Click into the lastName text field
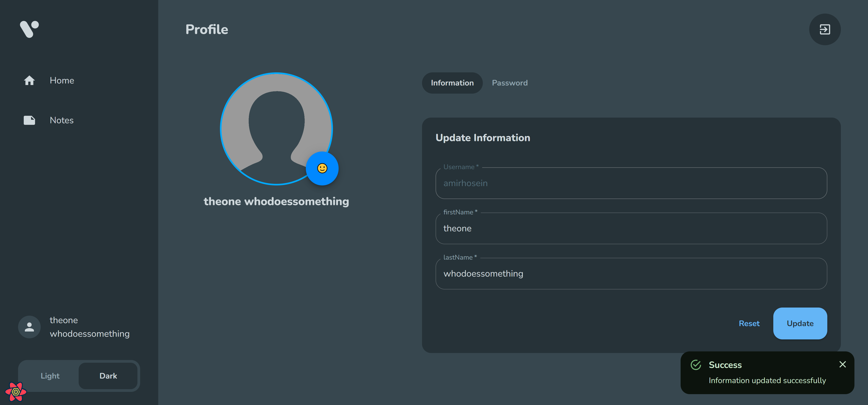 (x=631, y=273)
